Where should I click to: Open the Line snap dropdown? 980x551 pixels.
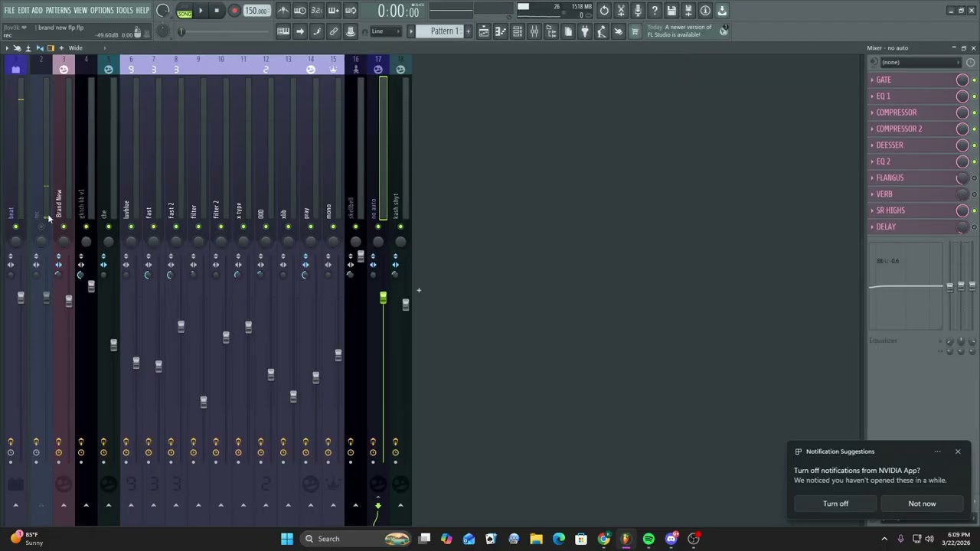click(x=385, y=31)
